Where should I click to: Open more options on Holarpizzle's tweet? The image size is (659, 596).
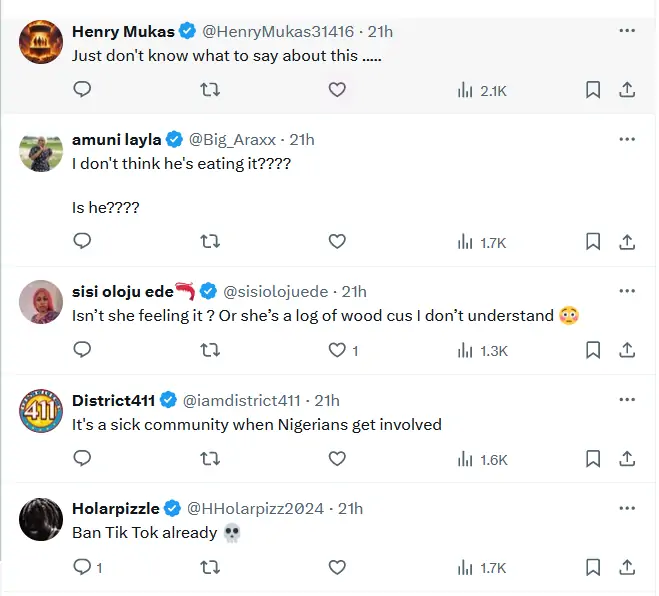point(627,508)
